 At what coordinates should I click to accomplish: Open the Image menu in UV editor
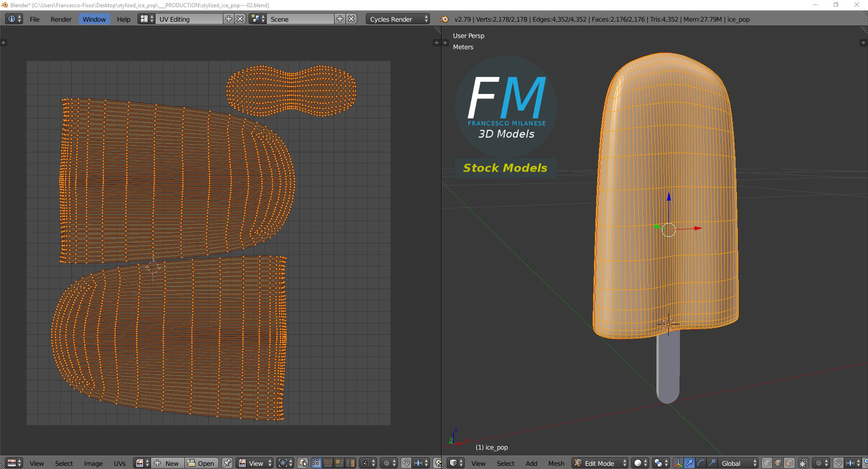[x=93, y=463]
